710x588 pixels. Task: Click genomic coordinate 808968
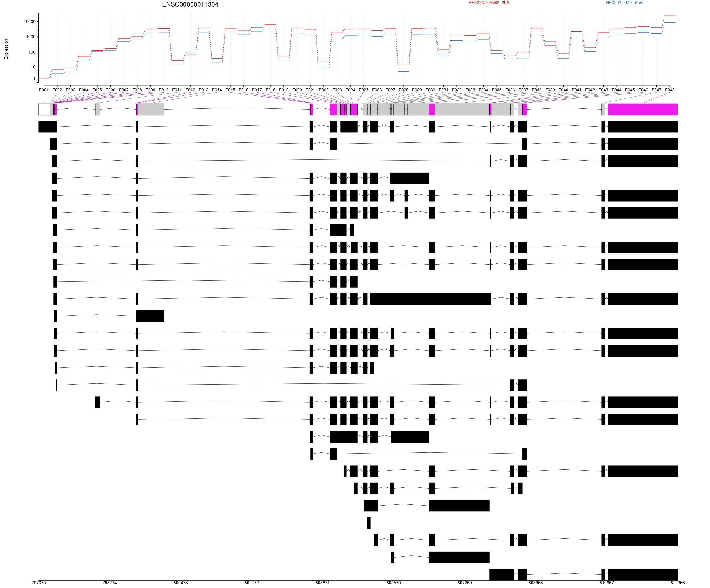(535, 583)
